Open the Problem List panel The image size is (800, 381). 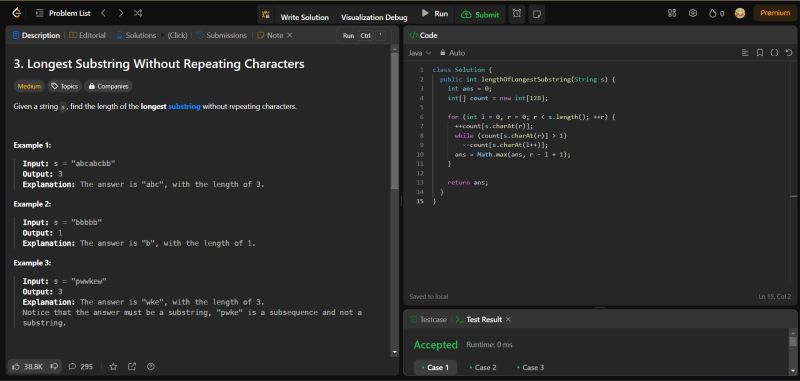point(64,13)
